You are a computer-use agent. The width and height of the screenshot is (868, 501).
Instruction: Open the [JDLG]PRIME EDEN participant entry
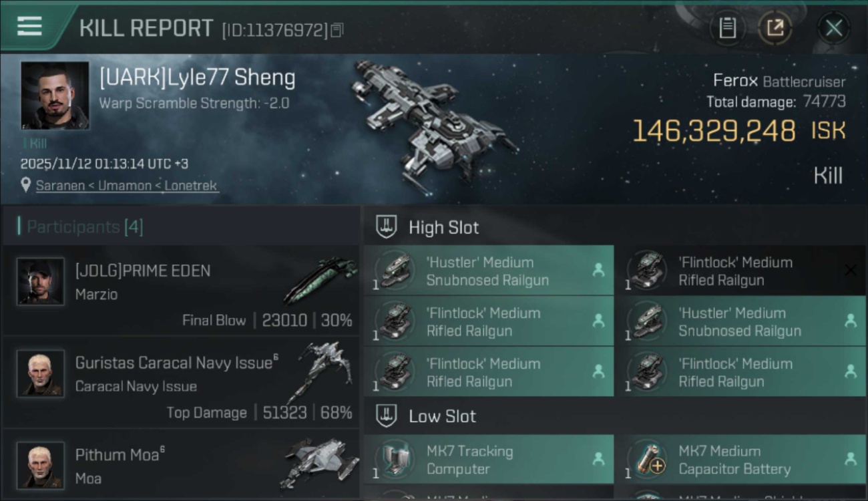tap(180, 292)
